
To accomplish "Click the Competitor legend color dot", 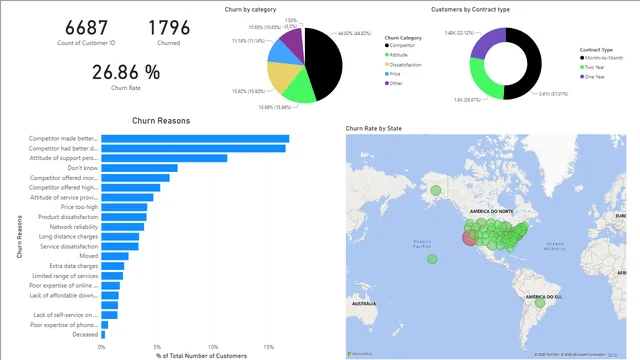I will point(387,45).
